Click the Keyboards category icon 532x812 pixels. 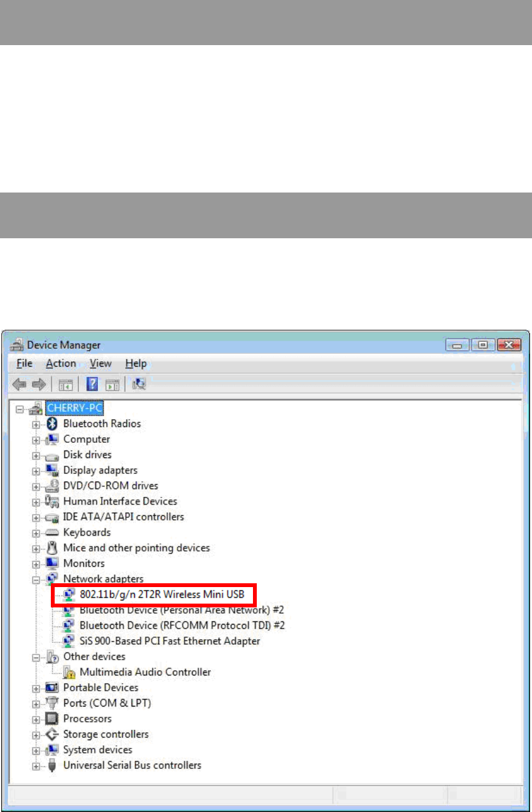(x=52, y=532)
